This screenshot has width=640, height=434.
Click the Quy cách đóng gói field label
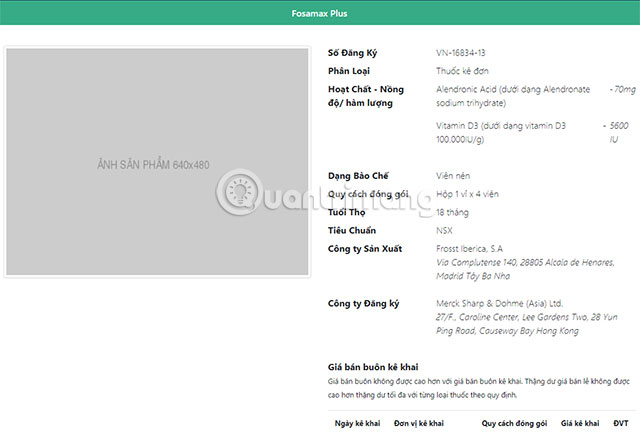click(368, 194)
